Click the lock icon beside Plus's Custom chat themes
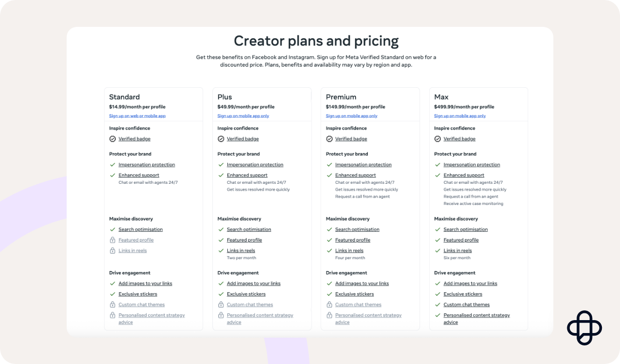The width and height of the screenshot is (620, 364). 221,305
